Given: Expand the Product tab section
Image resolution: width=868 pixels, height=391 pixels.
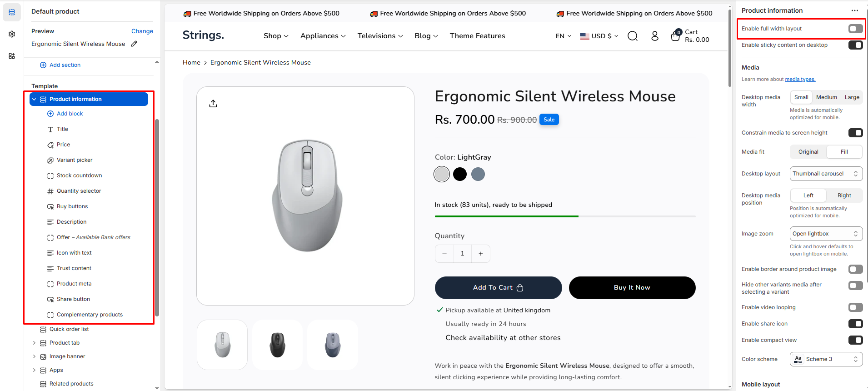Looking at the screenshot, I should coord(34,343).
